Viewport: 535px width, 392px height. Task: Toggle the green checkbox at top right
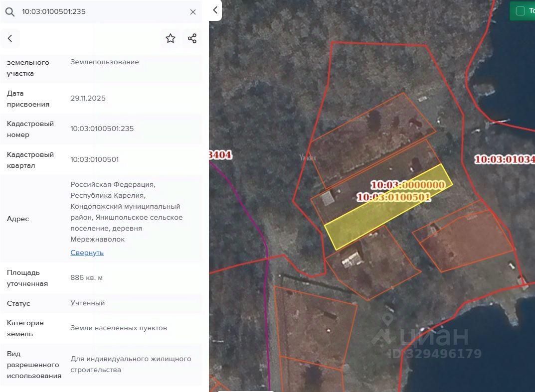(x=521, y=11)
